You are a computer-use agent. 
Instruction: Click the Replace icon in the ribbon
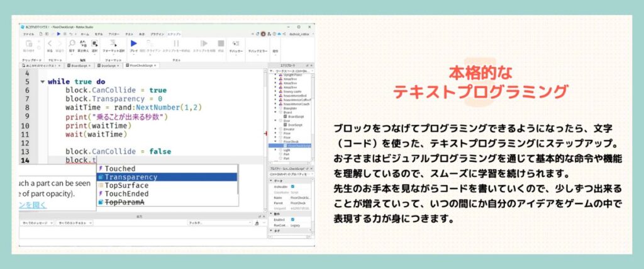pyautogui.click(x=82, y=43)
